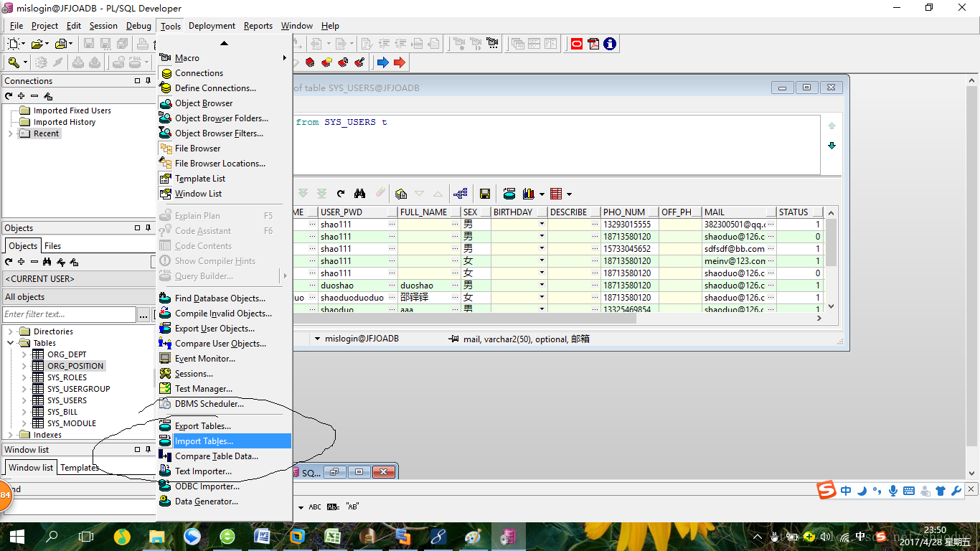This screenshot has width=980, height=551.
Task: Click the USER_PWD column header
Action: click(358, 212)
